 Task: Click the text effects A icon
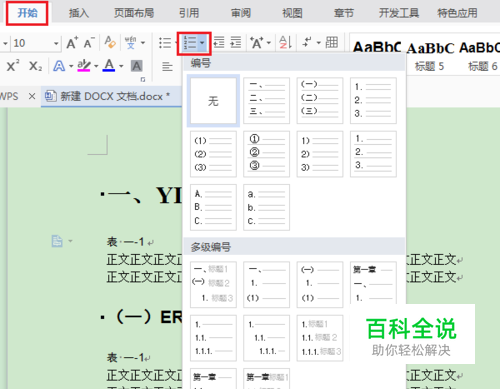(x=59, y=66)
